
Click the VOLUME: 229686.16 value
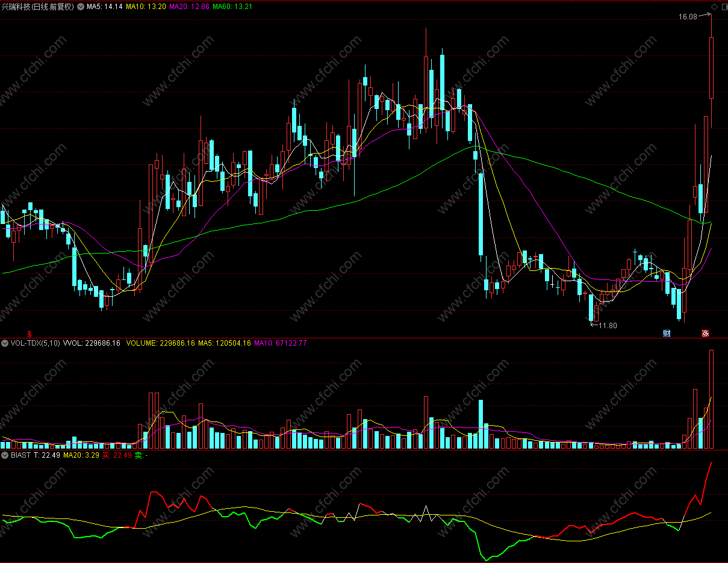161,343
